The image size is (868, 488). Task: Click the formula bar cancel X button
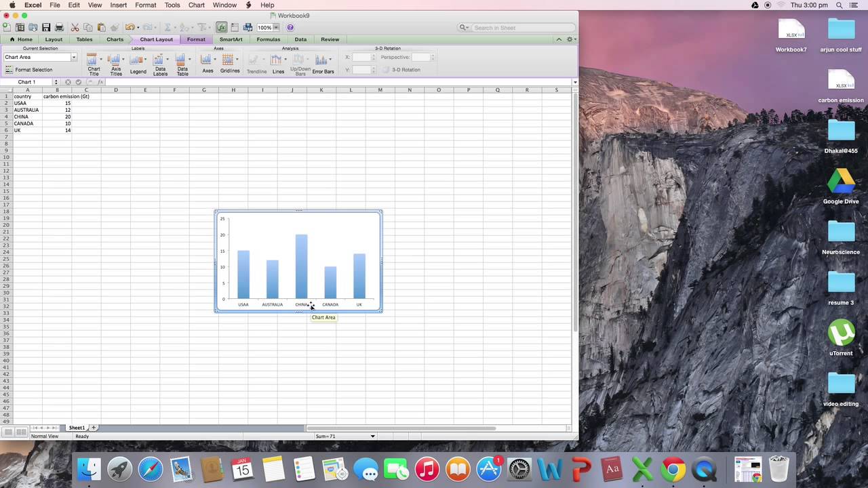(x=68, y=82)
